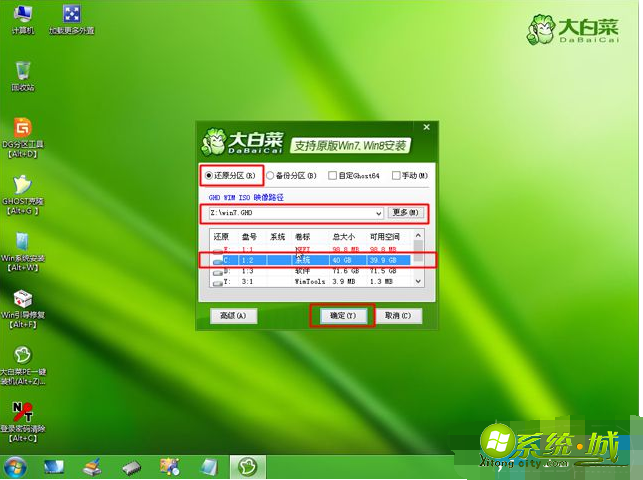Select the 1:3 partition number cell
The height and width of the screenshot is (480, 643).
click(x=247, y=271)
